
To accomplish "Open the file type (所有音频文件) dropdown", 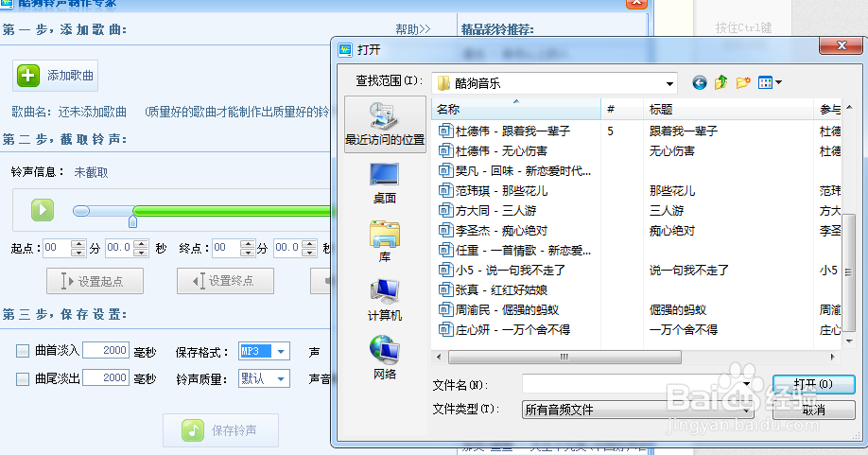I will coord(637,410).
